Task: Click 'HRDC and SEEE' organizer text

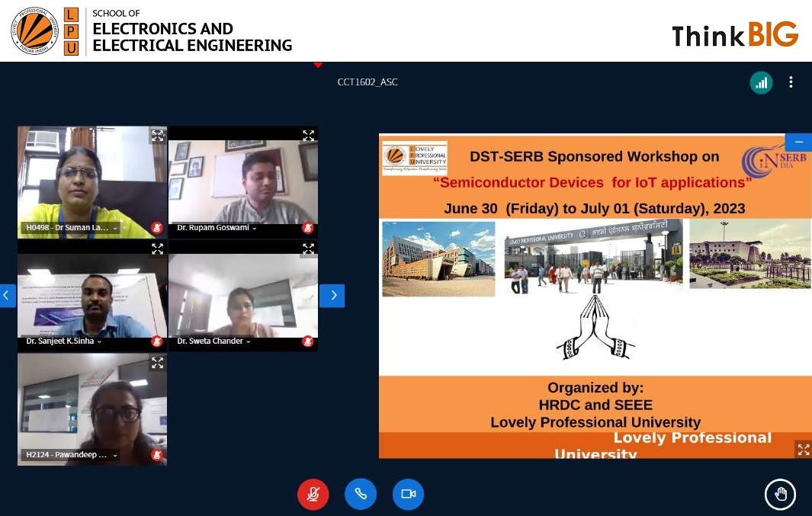Action: (x=595, y=405)
